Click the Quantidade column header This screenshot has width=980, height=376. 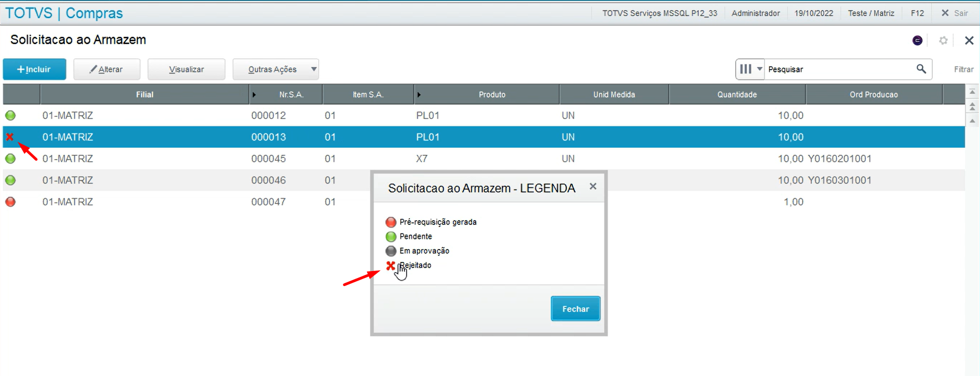click(x=737, y=94)
